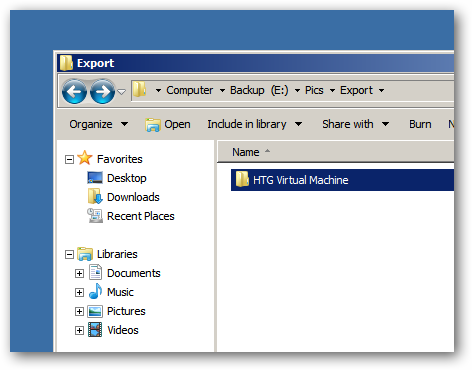Screen dimensions: 472x370
Task: Click the Videos filmstrip icon
Action: 95,330
